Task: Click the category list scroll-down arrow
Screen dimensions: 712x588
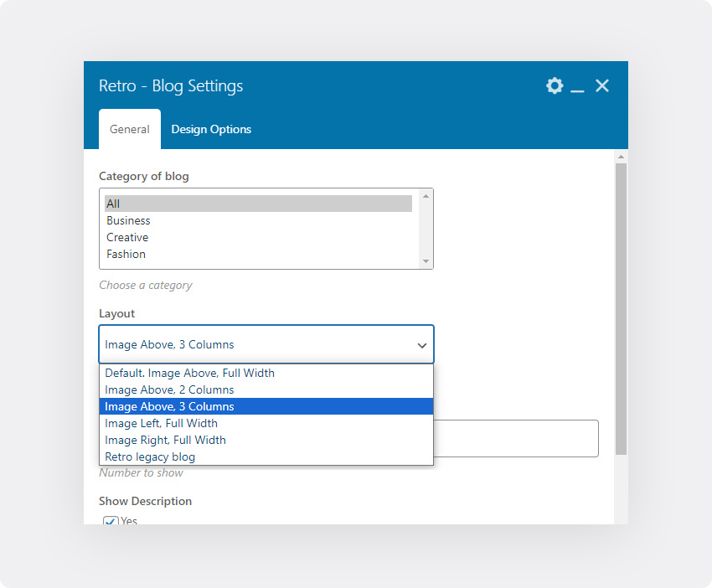Action: pyautogui.click(x=426, y=261)
